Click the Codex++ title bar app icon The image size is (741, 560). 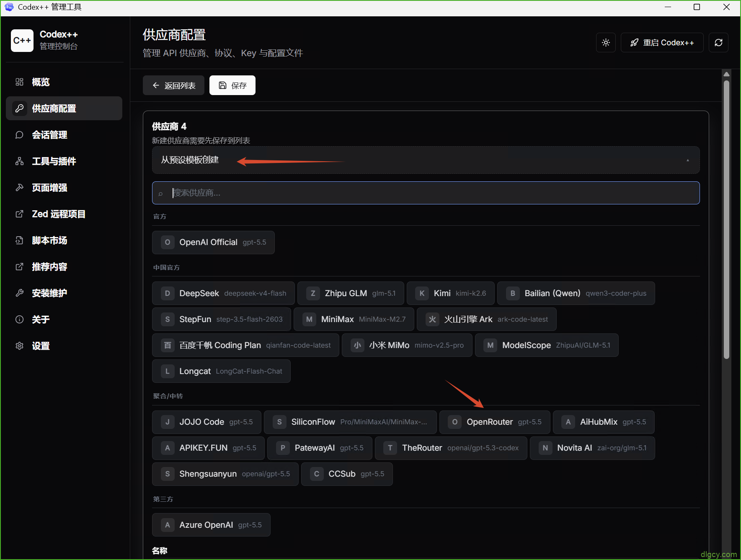tap(9, 7)
